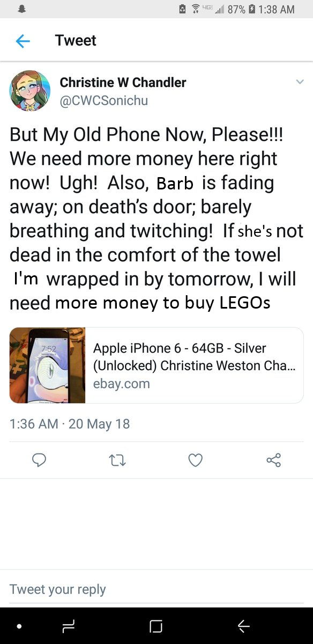Screen dimensions: 313x644
Task: Tap the back arrow icon
Action: 23,41
